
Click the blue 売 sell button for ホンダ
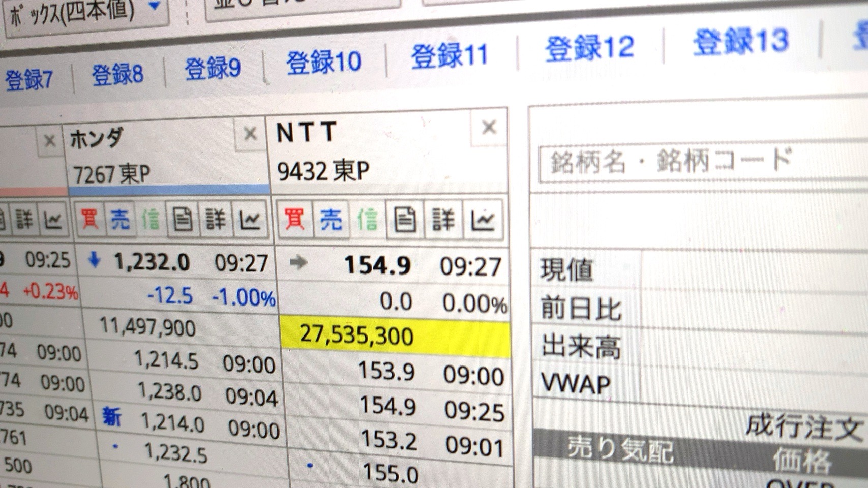pos(121,219)
